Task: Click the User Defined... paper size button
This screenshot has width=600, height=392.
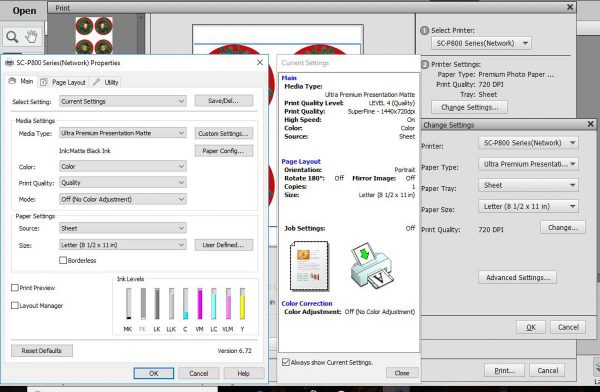Action: click(x=224, y=245)
